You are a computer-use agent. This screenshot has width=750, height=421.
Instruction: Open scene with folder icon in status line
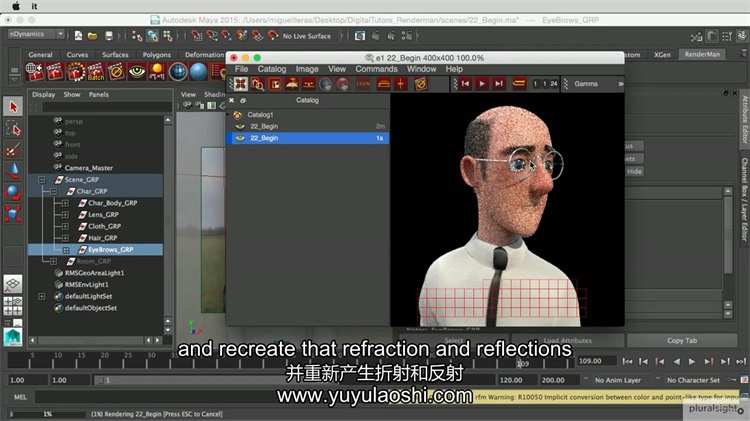pos(93,36)
